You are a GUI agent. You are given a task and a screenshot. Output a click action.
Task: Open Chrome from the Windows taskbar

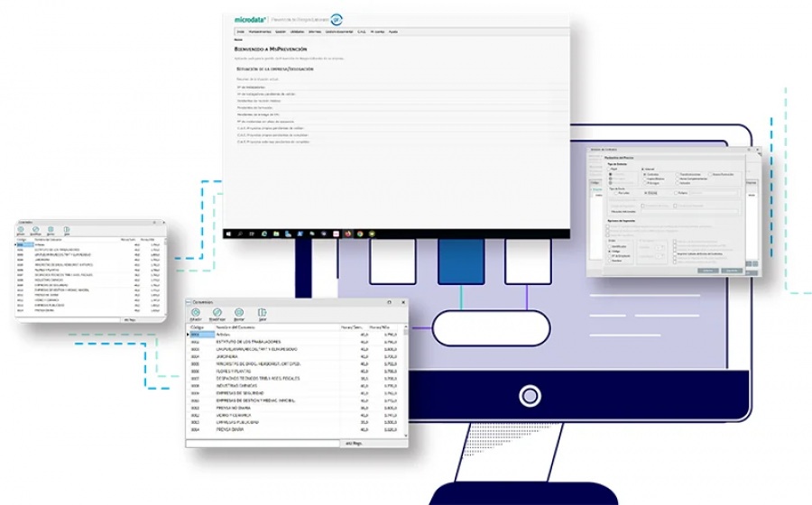pos(359,234)
